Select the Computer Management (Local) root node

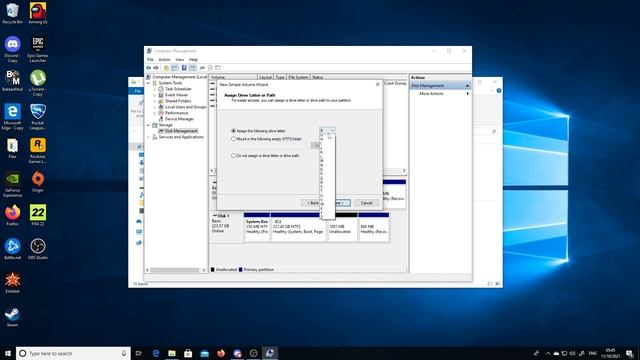[x=176, y=77]
